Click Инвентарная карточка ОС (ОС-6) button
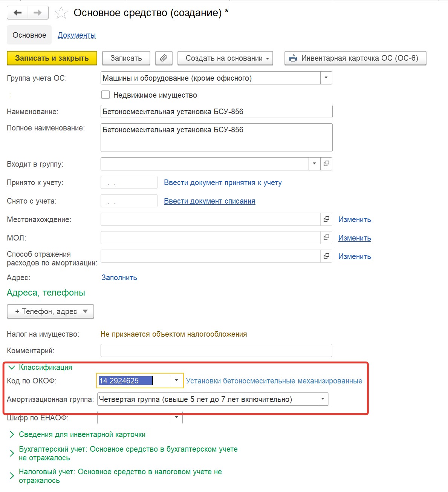Screen dimensions: 448x492 [x=355, y=58]
